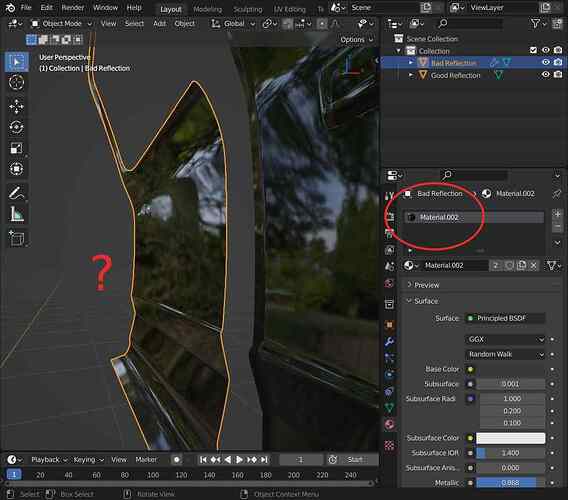
Task: Open the viewport Add menu
Action: [x=159, y=24]
